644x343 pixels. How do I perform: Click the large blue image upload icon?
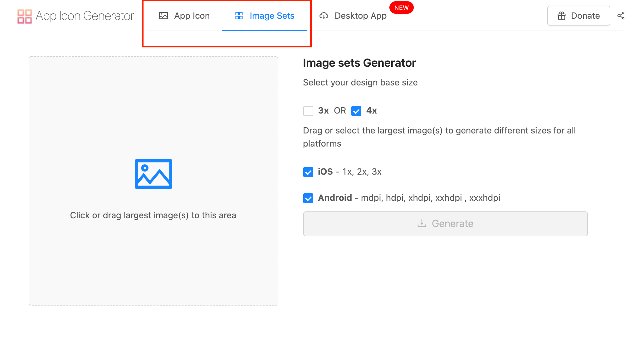153,174
